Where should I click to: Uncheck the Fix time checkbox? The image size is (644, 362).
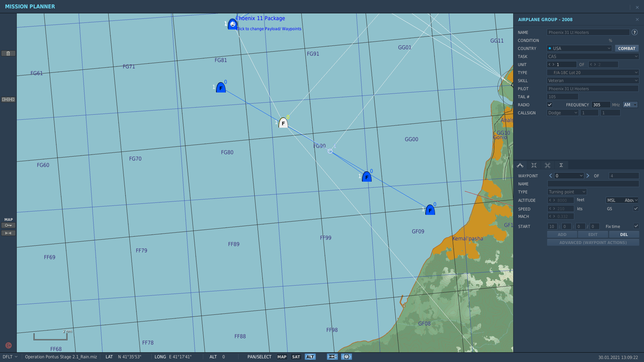[x=636, y=226]
